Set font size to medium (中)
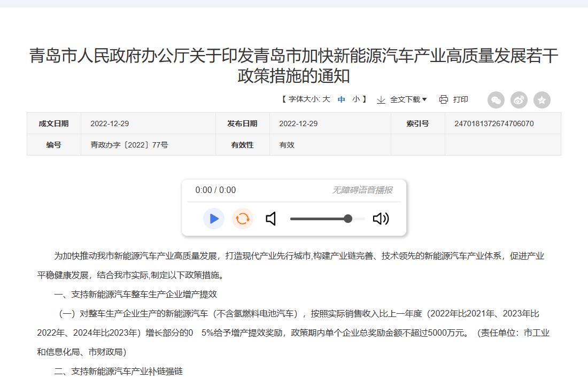 (x=342, y=99)
